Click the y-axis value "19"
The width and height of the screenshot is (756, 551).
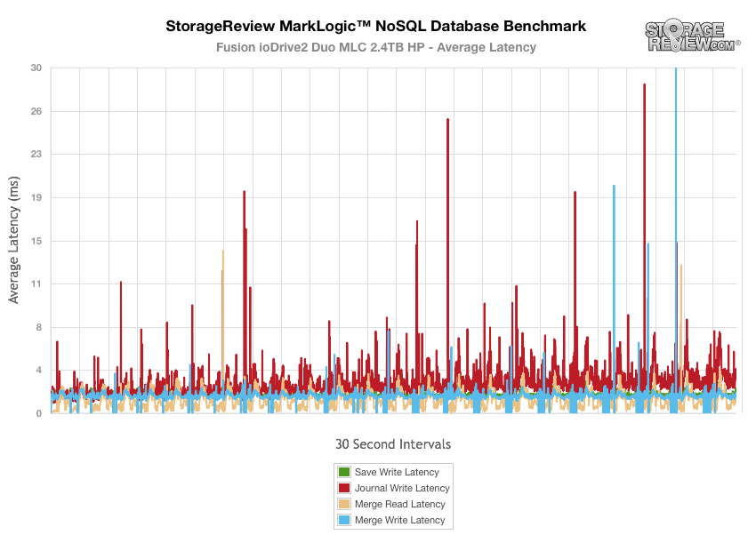[x=36, y=197]
